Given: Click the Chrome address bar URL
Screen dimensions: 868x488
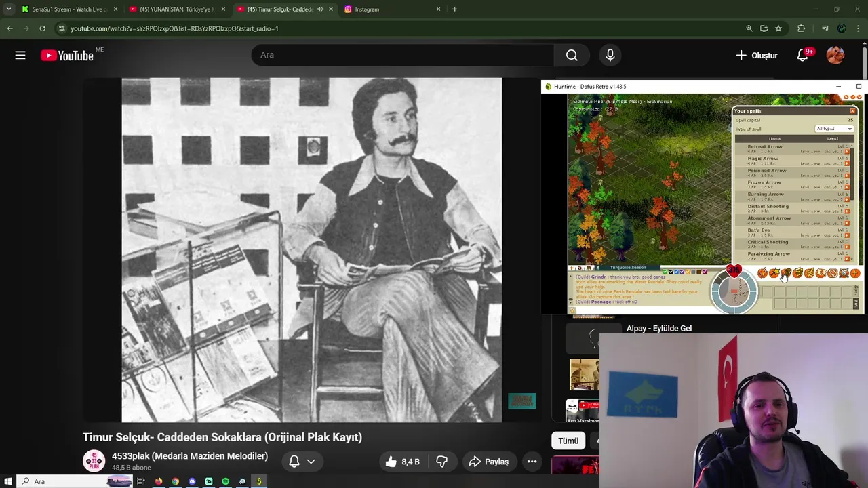Looking at the screenshot, I should 174,28.
